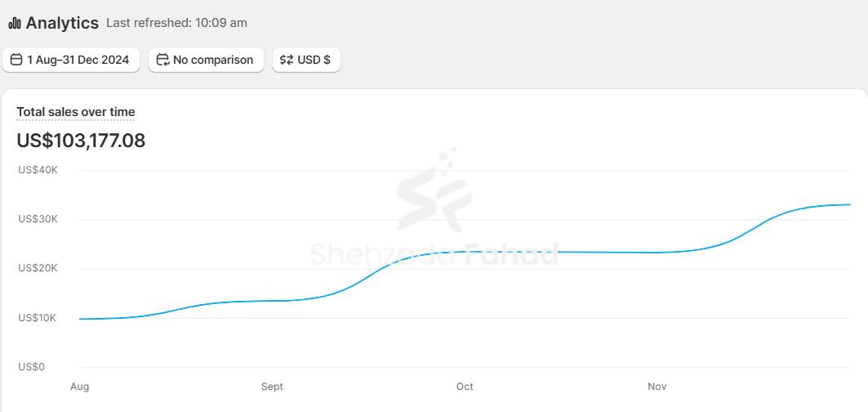This screenshot has width=868, height=412.
Task: Click the Nov label on the x-axis
Action: pos(657,387)
